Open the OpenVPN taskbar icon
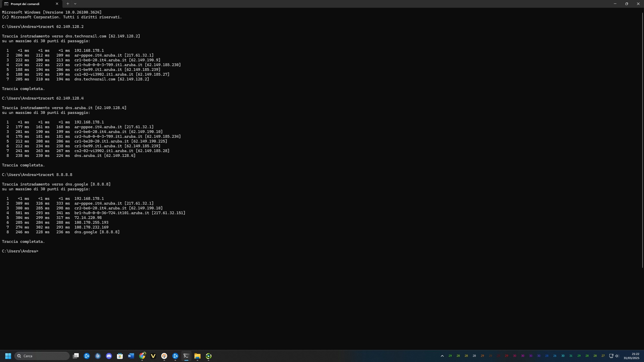644x362 pixels. [164, 356]
